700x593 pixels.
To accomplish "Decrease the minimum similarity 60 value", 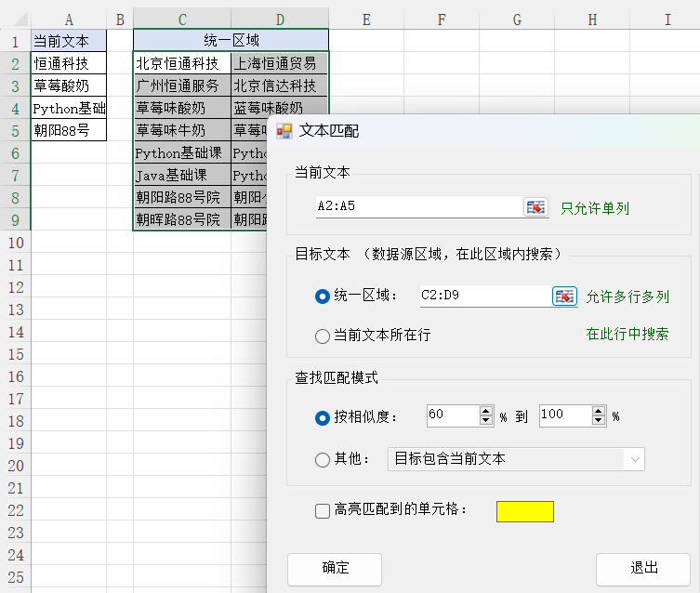I will [x=485, y=421].
